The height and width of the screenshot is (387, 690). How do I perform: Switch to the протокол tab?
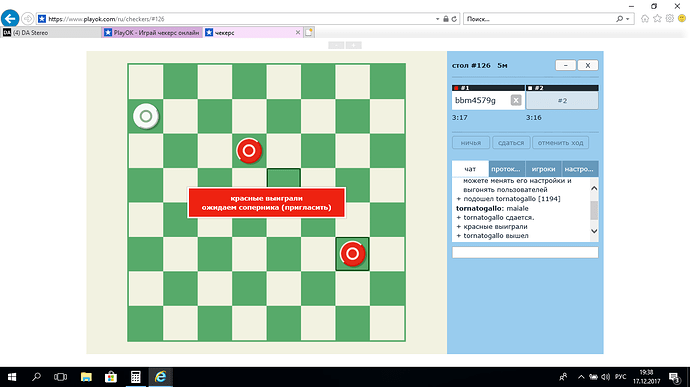click(x=506, y=169)
